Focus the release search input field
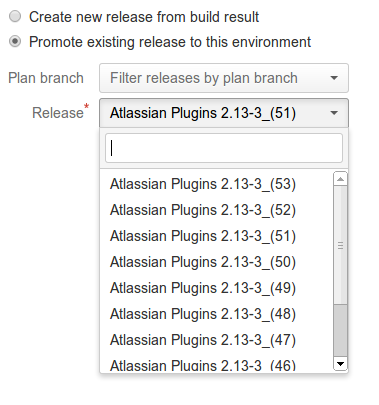379x405 pixels. pyautogui.click(x=224, y=148)
